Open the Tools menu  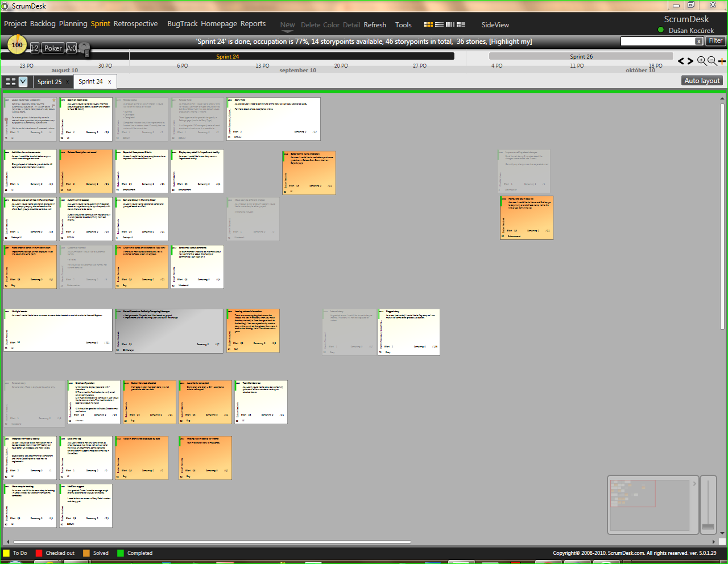[x=403, y=25]
